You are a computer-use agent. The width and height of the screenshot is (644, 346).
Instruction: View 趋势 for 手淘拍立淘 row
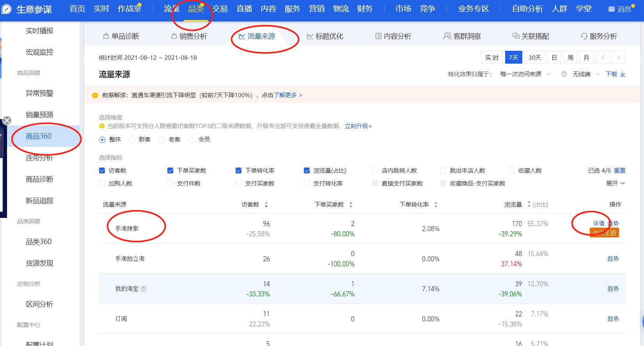click(x=613, y=259)
